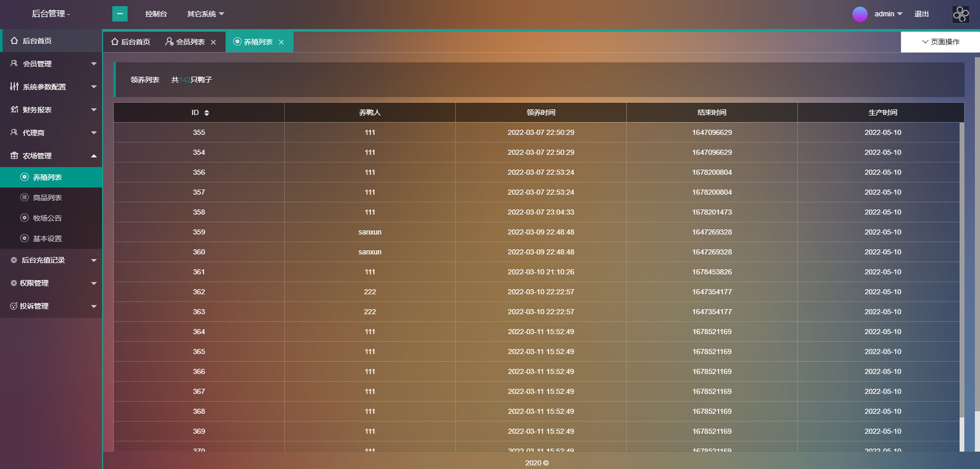Click the 养殖列表 circle icon in sidebar
The width and height of the screenshot is (980, 469).
24,177
